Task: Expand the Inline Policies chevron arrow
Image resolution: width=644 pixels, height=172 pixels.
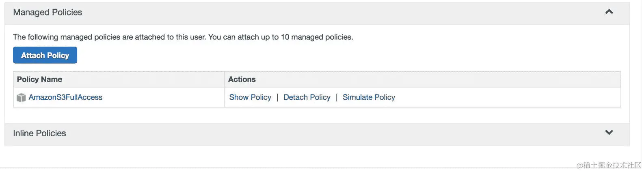Action: click(609, 133)
